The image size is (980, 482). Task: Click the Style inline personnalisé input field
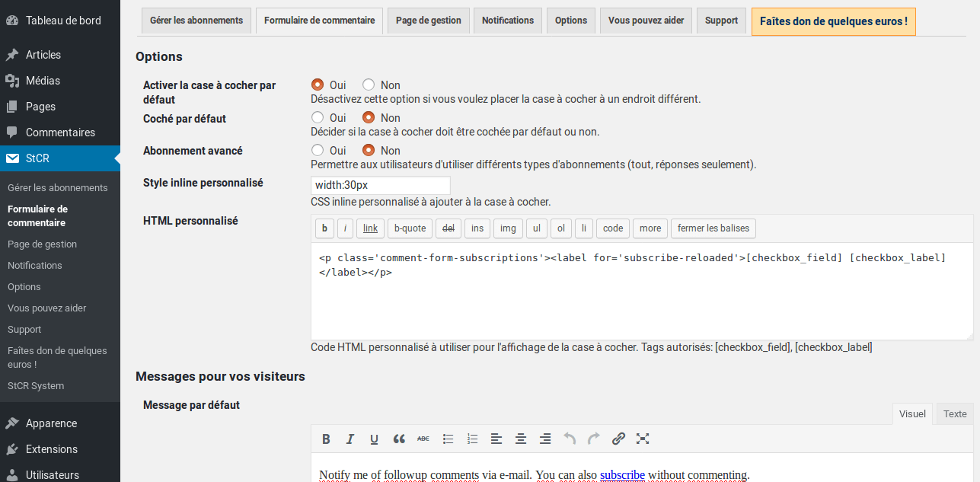click(x=380, y=184)
